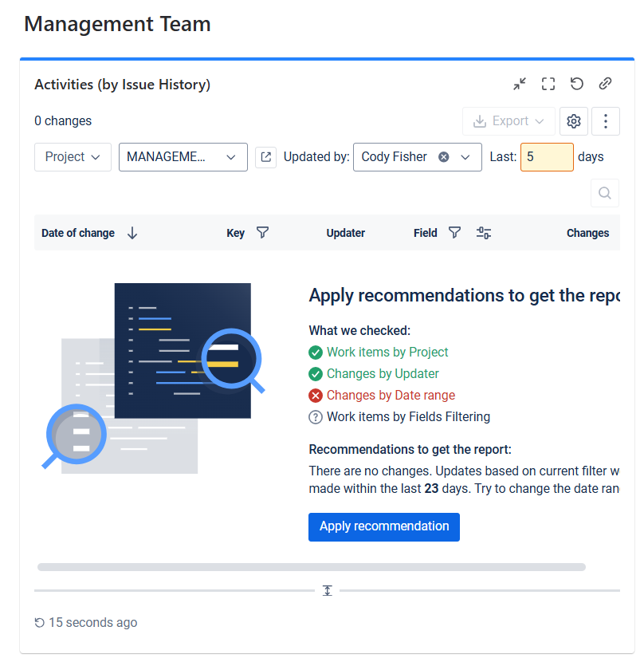Expand gadget to fullscreen view

pyautogui.click(x=548, y=84)
